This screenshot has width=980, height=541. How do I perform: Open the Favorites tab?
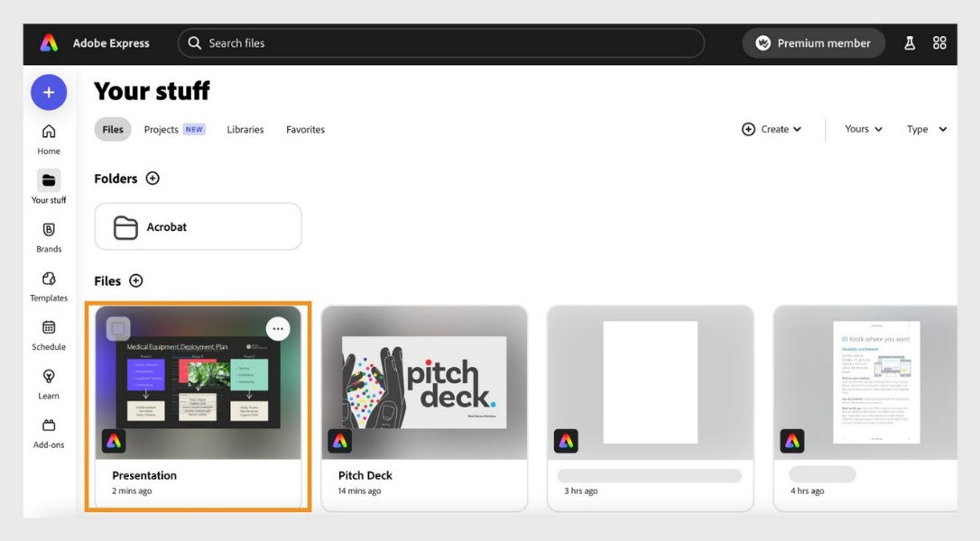(x=305, y=129)
